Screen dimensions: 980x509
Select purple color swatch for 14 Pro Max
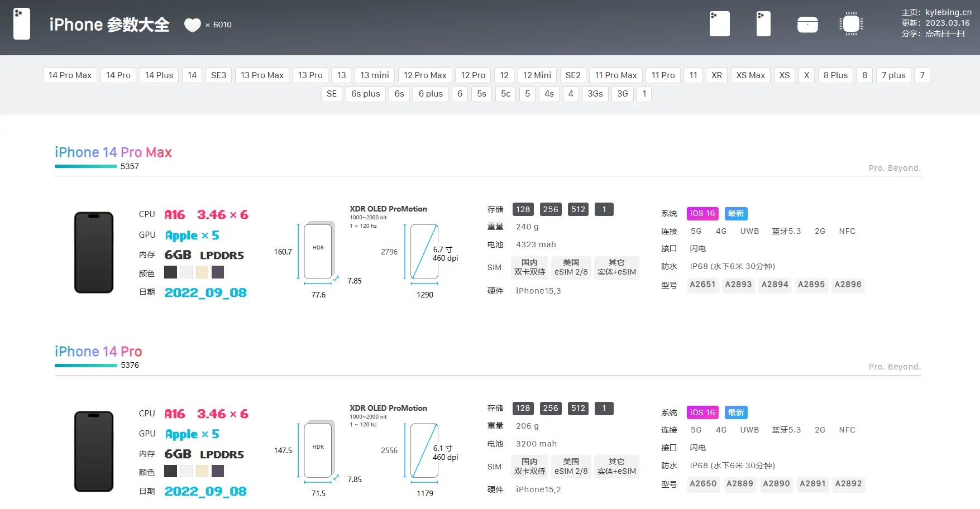coord(218,272)
